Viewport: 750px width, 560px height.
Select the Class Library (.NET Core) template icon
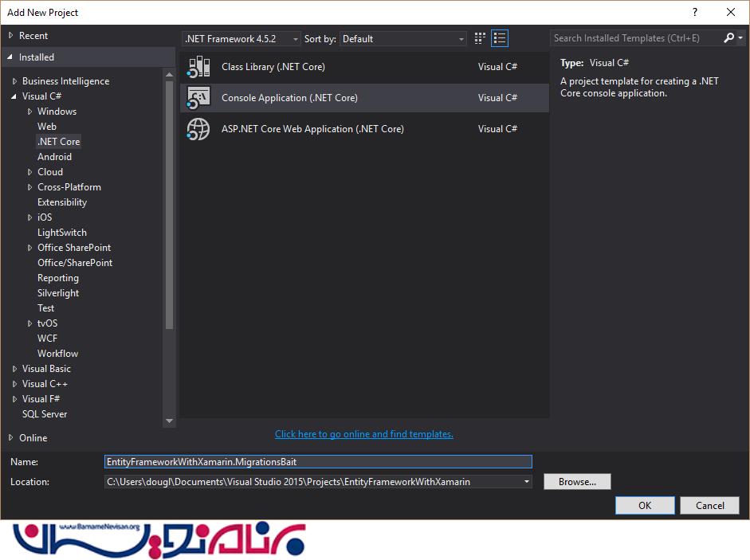click(198, 67)
